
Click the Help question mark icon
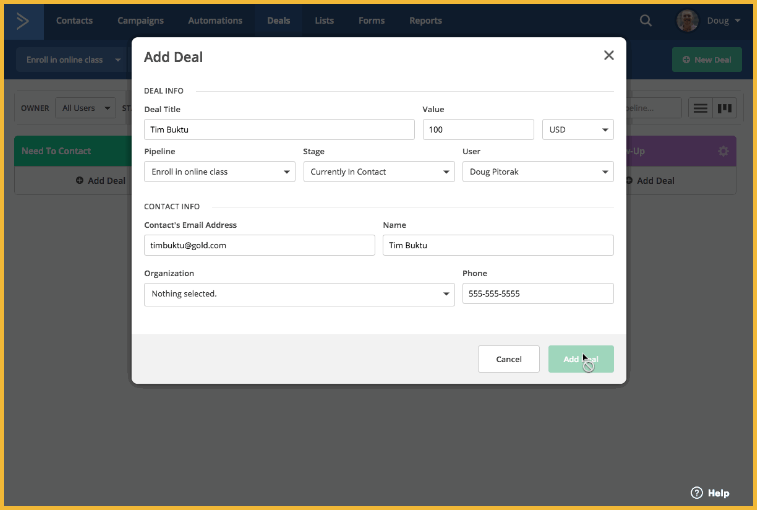[697, 493]
